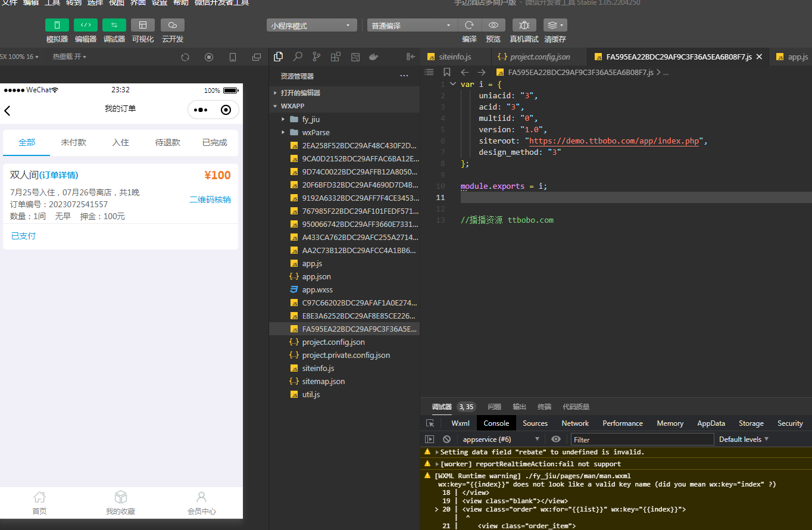812x530 pixels.
Task: Click 二维码核销 link in the order
Action: pos(210,199)
